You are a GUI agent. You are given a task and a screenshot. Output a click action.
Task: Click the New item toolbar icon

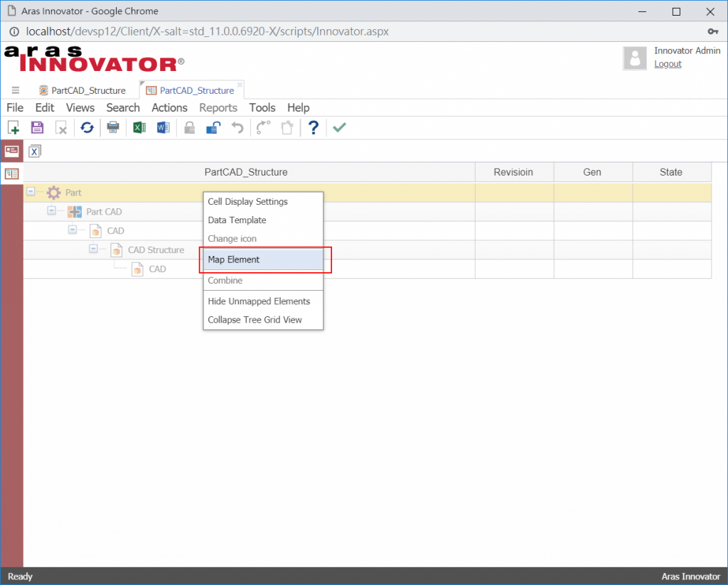[x=14, y=127]
